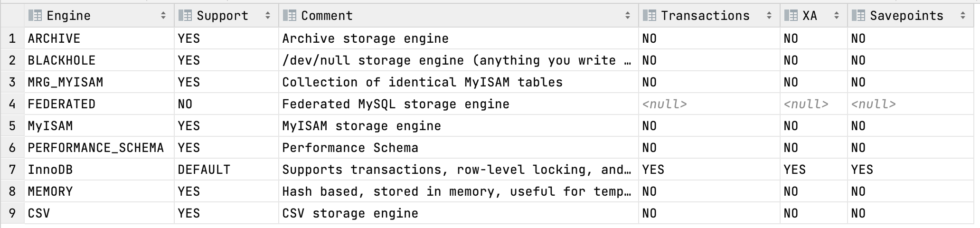
Task: Click the Support column table icon
Action: (x=185, y=16)
